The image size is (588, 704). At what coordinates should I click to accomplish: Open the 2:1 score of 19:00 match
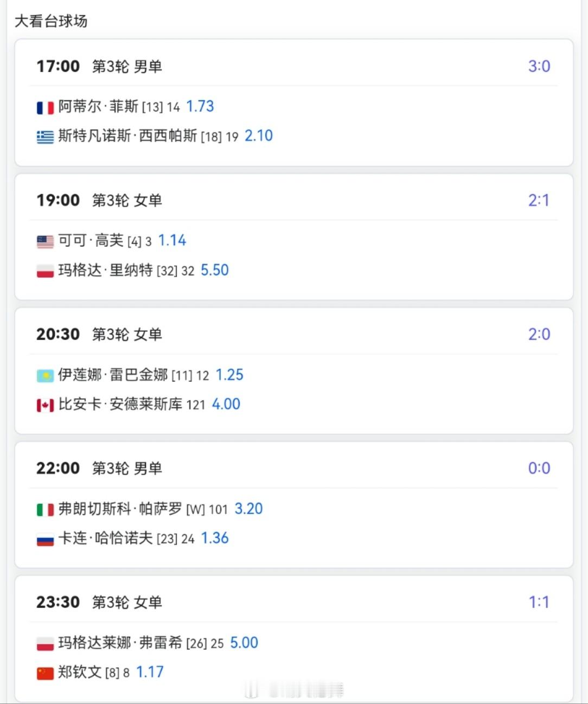pos(539,200)
